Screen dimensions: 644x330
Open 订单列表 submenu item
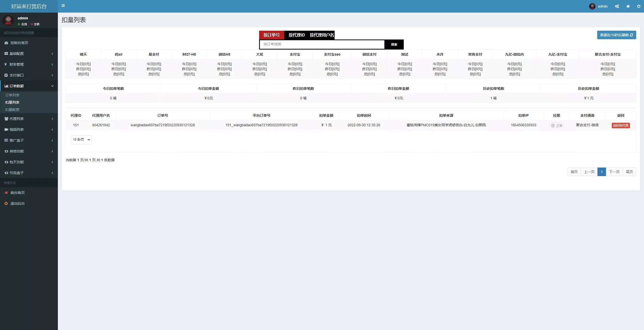(x=12, y=95)
